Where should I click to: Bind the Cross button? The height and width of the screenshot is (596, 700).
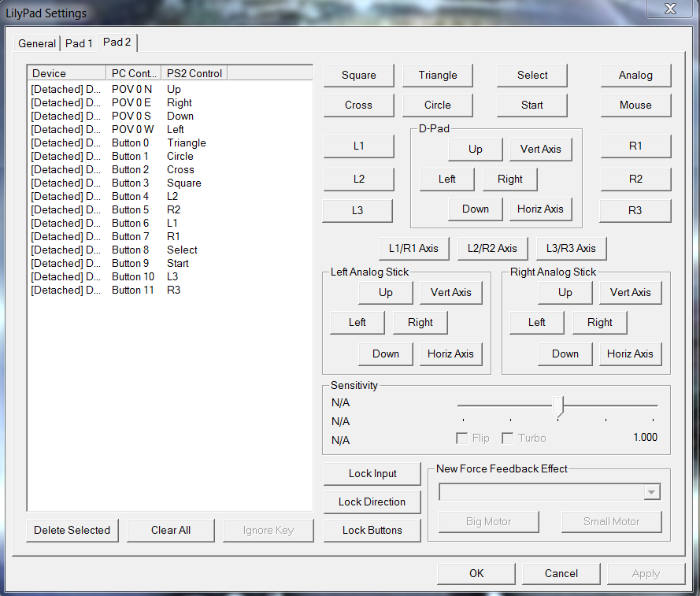pyautogui.click(x=359, y=105)
